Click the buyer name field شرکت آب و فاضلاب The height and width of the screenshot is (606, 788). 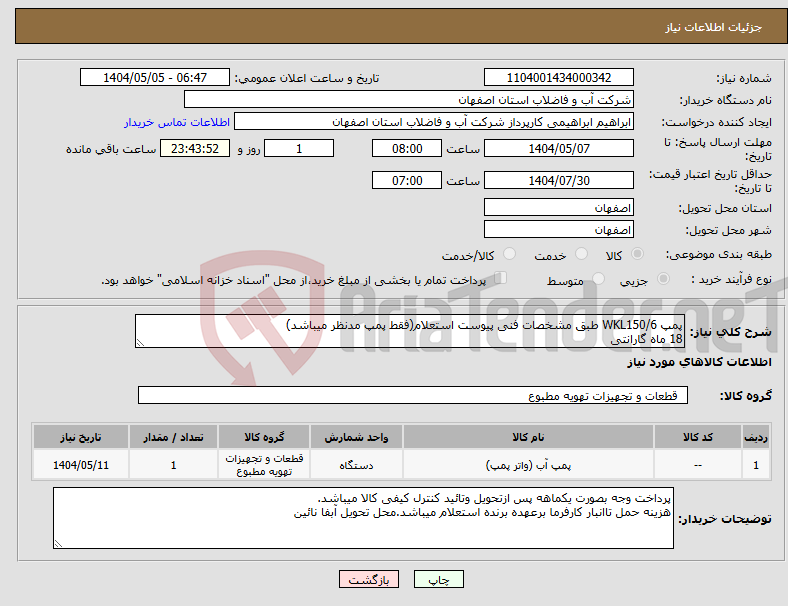[409, 99]
